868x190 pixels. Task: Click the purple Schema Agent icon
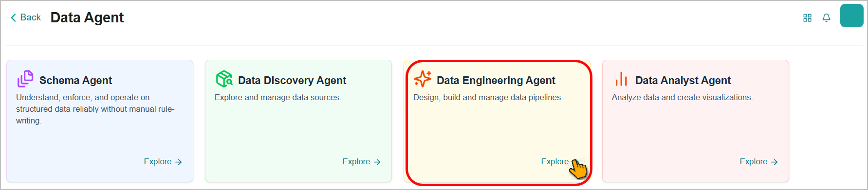click(x=25, y=79)
